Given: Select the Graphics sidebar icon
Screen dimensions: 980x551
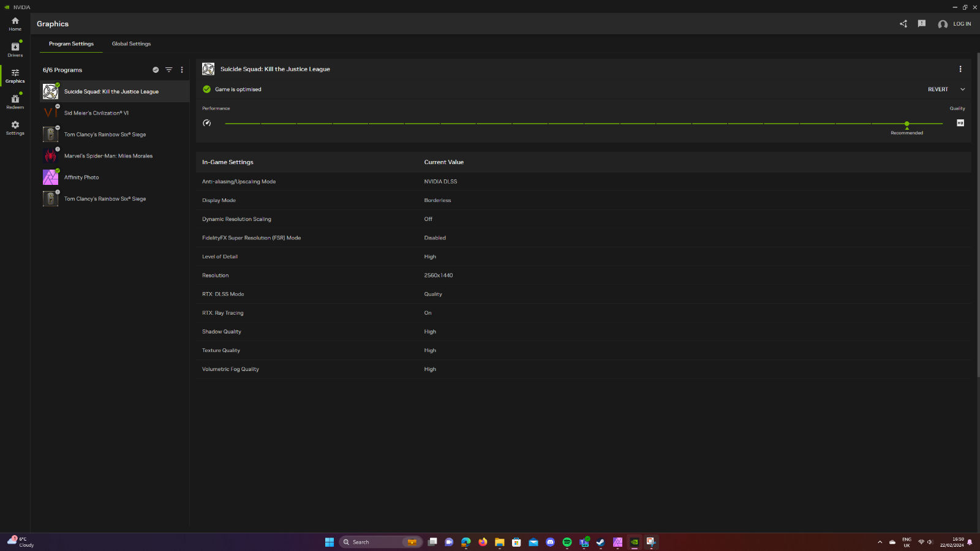Looking at the screenshot, I should pos(15,76).
